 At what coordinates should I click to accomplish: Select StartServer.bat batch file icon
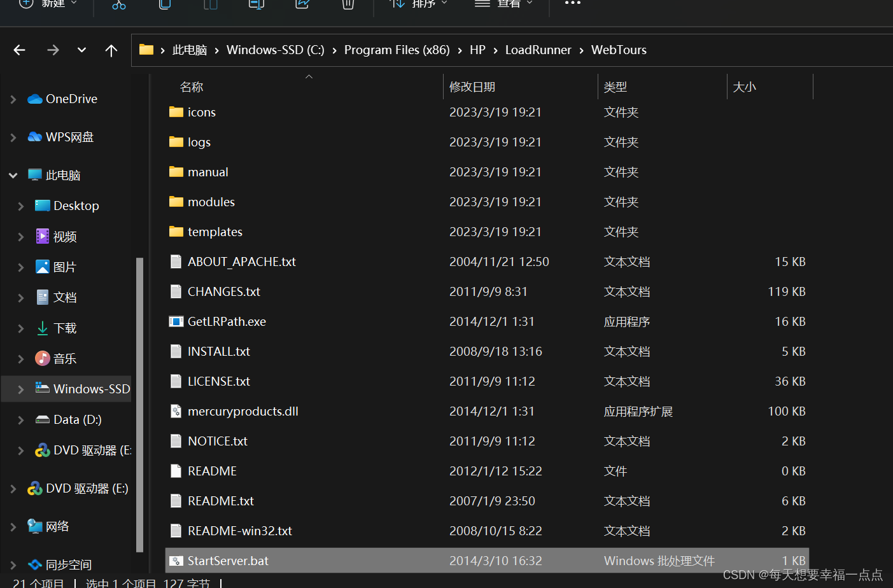(176, 561)
